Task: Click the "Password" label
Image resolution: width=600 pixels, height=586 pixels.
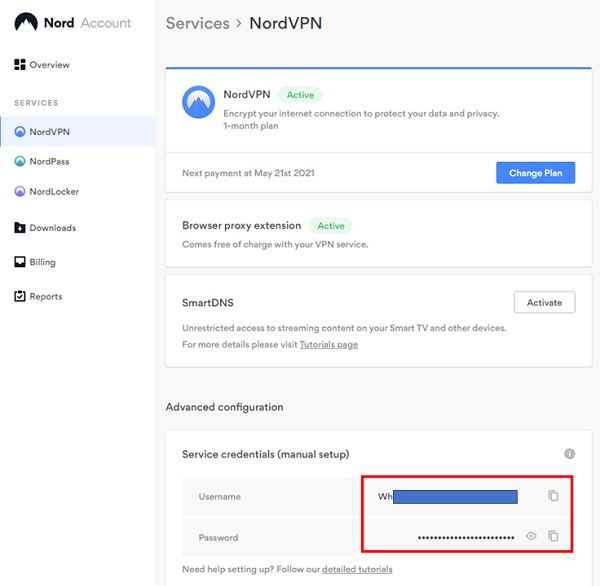Action: click(218, 537)
